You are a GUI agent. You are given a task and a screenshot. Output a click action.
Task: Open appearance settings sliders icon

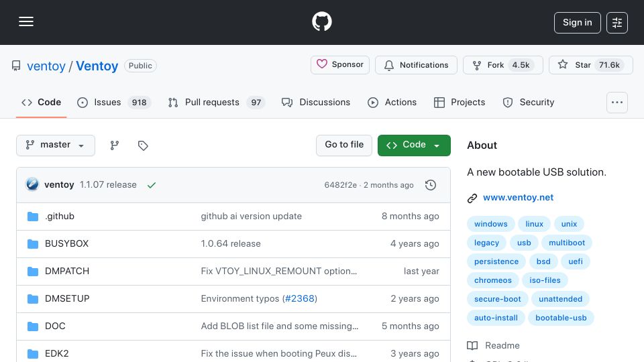tap(617, 23)
